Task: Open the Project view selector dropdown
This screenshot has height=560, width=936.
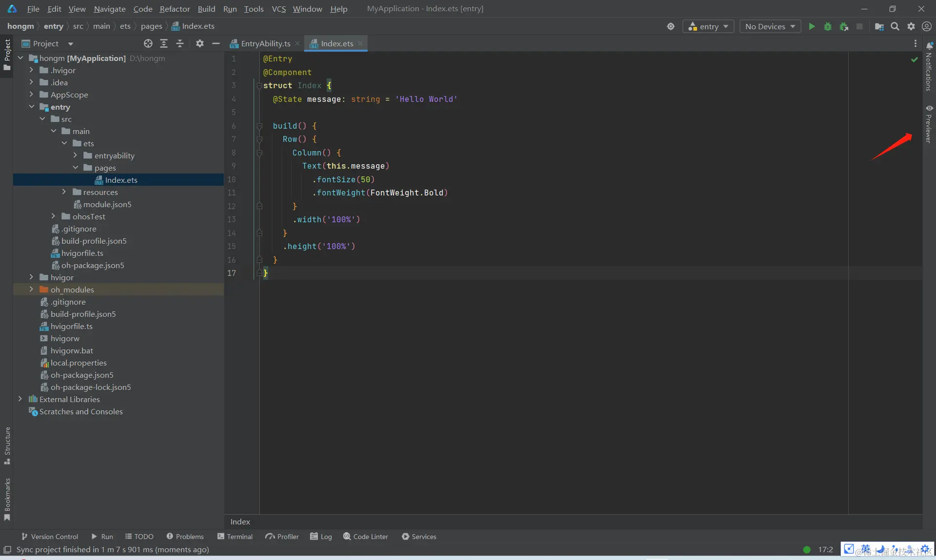Action: click(48, 43)
